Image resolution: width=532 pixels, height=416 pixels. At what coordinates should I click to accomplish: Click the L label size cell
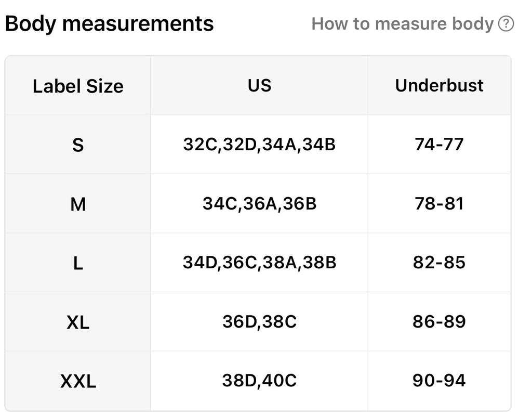pos(78,263)
